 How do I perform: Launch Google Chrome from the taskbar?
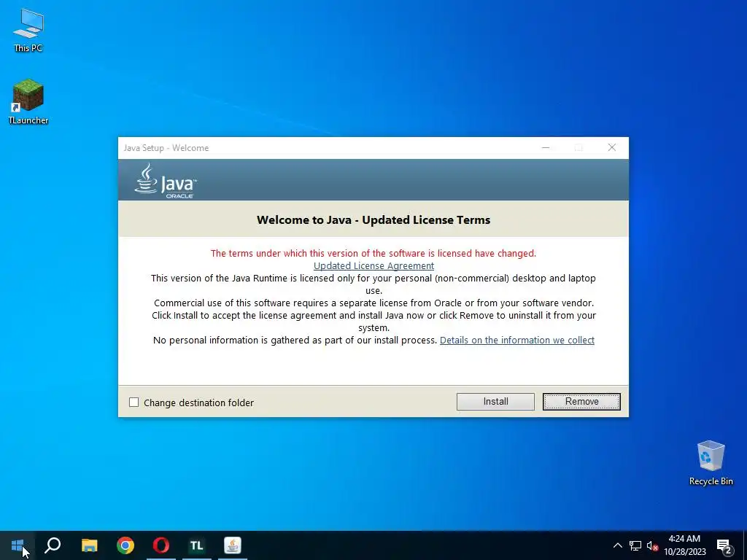pos(125,545)
